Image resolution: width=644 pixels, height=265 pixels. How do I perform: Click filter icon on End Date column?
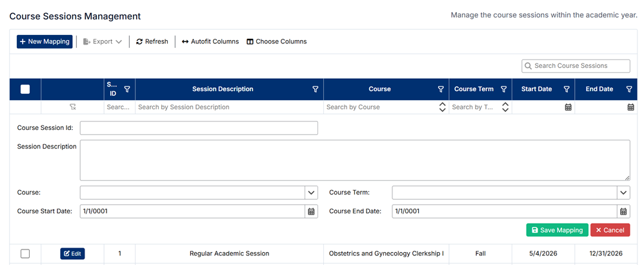click(x=629, y=89)
